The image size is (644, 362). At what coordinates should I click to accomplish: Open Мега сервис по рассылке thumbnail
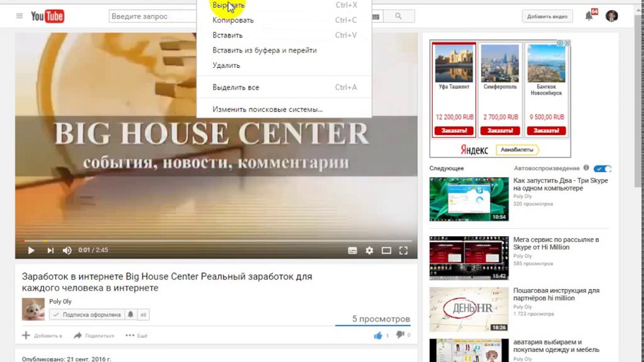469,258
